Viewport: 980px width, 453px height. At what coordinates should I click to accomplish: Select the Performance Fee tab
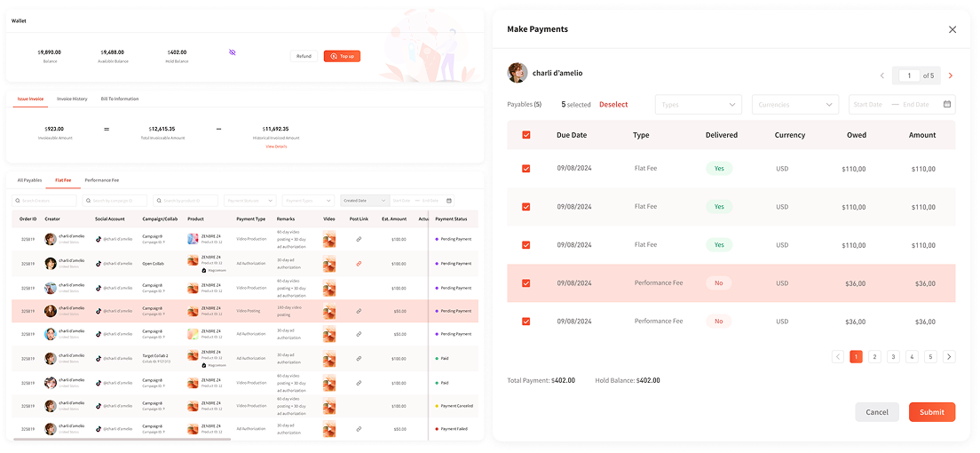point(101,180)
